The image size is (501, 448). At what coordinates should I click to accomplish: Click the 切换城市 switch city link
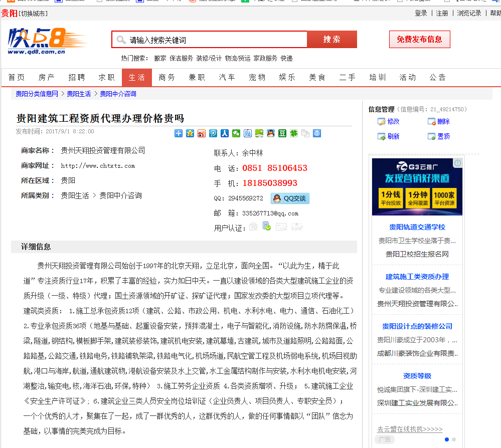(33, 14)
